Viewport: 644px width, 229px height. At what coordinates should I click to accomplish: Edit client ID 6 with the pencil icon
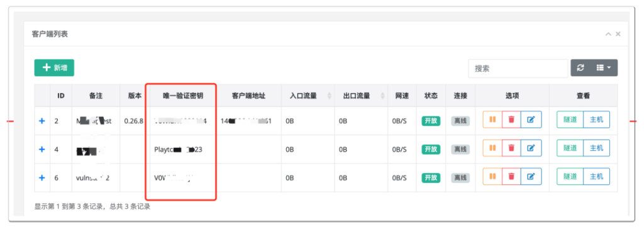point(531,176)
